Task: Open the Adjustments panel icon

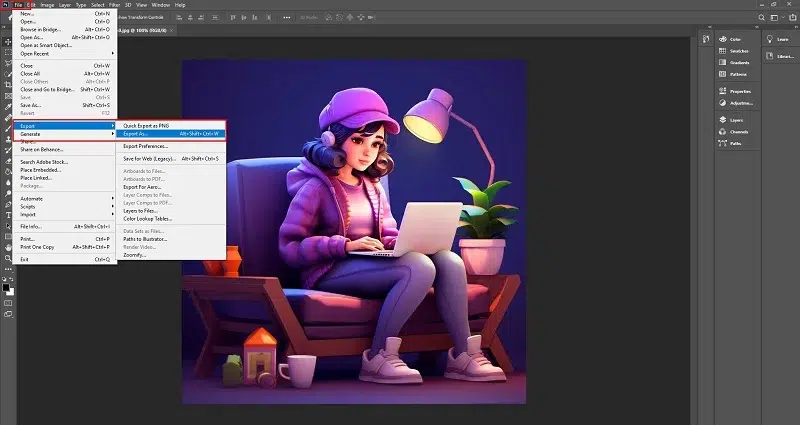Action: click(x=722, y=103)
